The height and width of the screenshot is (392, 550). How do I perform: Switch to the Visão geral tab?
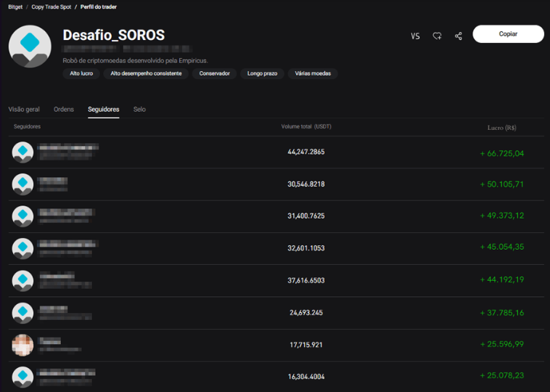[24, 110]
